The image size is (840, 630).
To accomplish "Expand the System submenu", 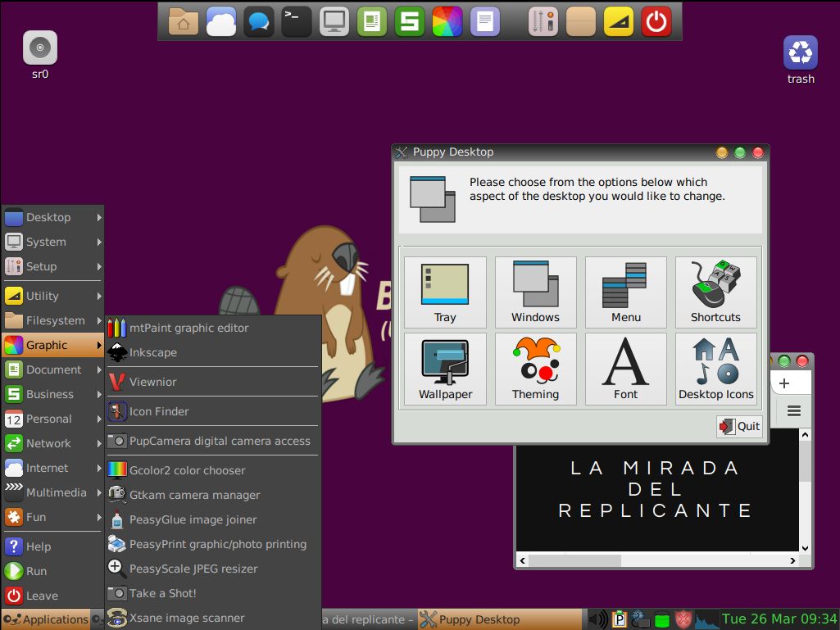I will (x=52, y=242).
